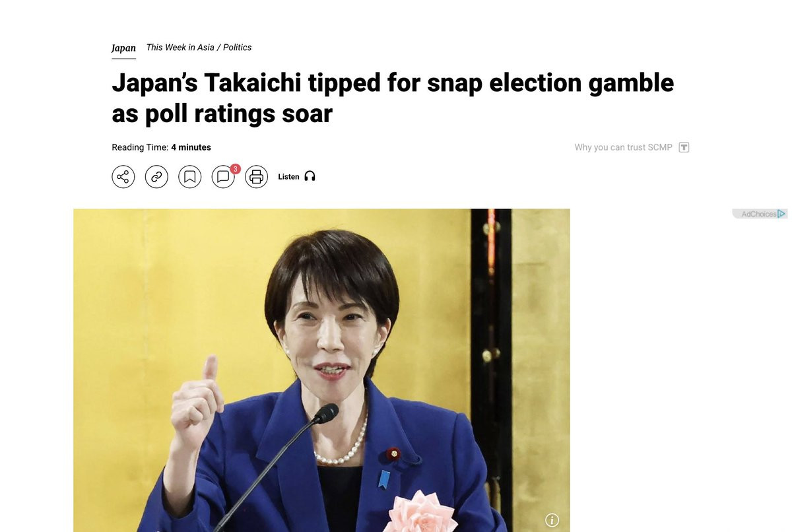This screenshot has height=532, width=792.
Task: Click the headphones icon beside Listen
Action: 310,176
